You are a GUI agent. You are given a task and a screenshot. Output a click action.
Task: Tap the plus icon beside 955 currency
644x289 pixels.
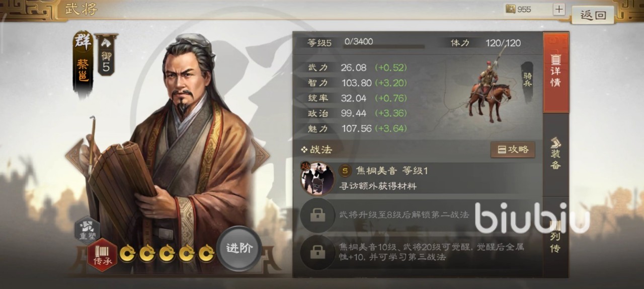tap(559, 9)
